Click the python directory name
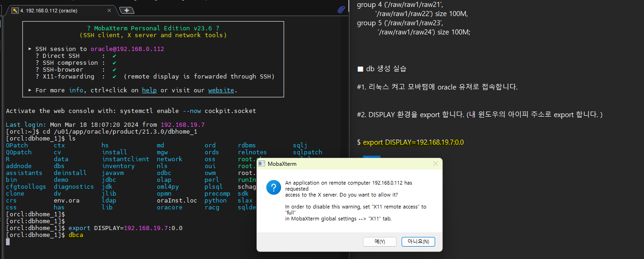 point(216,201)
